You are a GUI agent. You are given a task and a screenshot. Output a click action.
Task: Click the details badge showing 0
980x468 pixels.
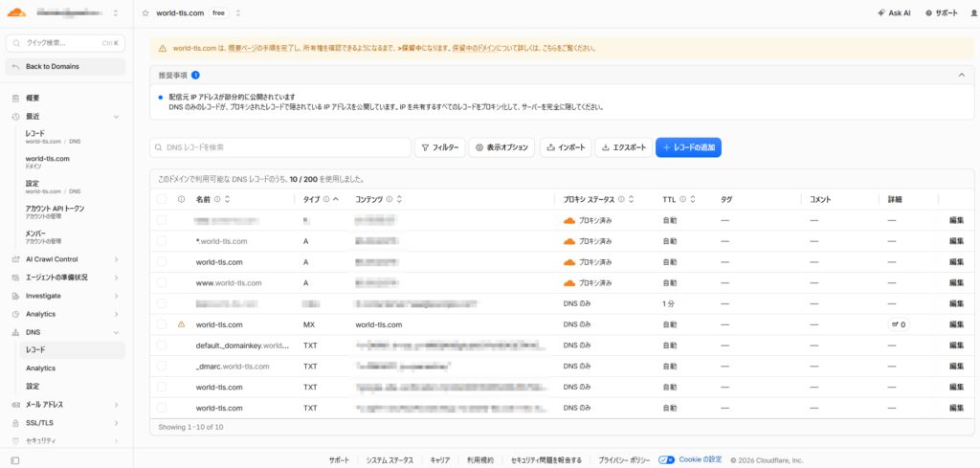coord(900,324)
